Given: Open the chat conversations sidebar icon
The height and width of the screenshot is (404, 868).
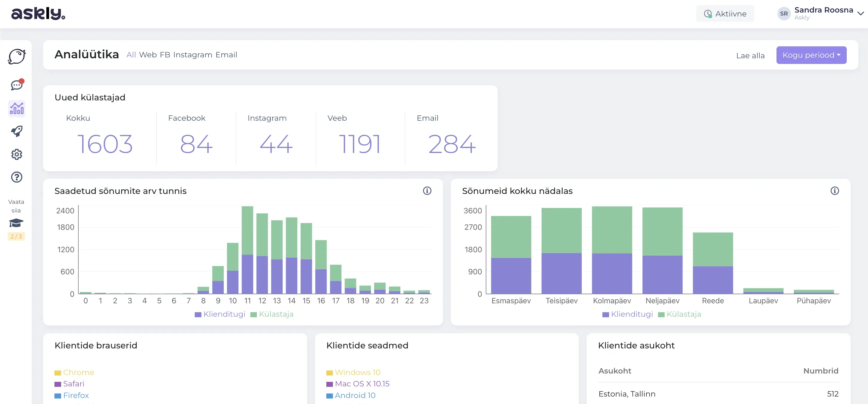Looking at the screenshot, I should coord(16,85).
